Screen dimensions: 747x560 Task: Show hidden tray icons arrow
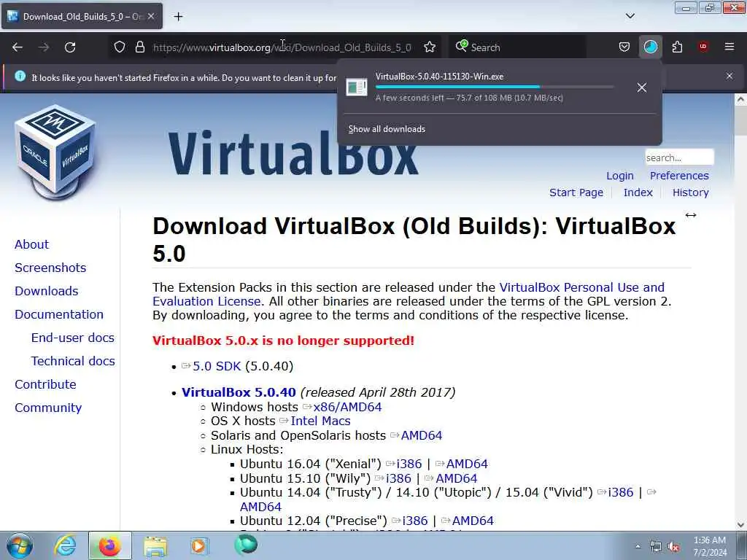pyautogui.click(x=638, y=546)
